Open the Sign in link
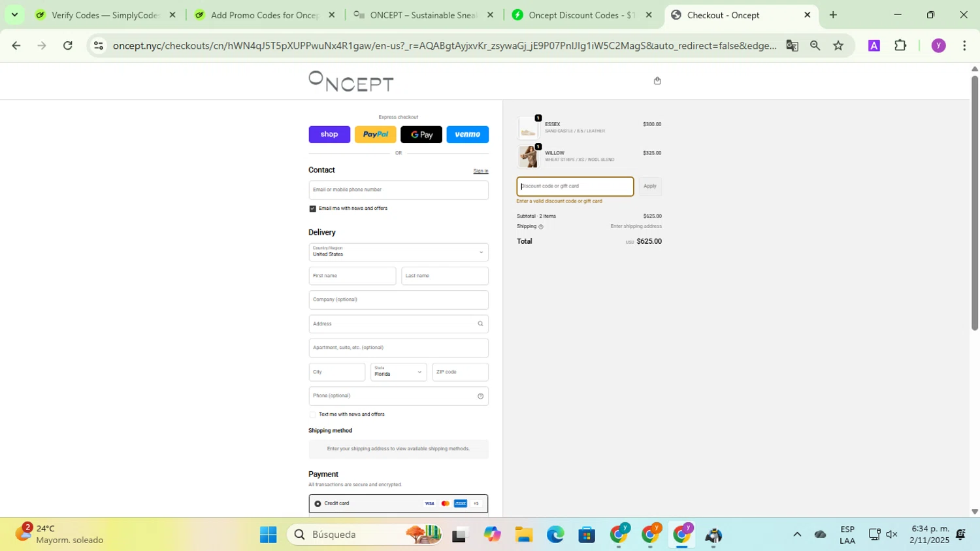 point(481,171)
